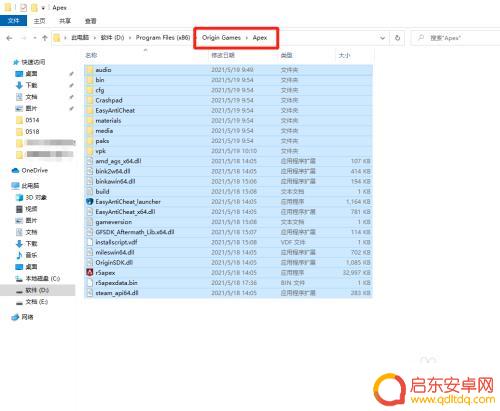Open the 查看 ribbon tab

(x=91, y=21)
